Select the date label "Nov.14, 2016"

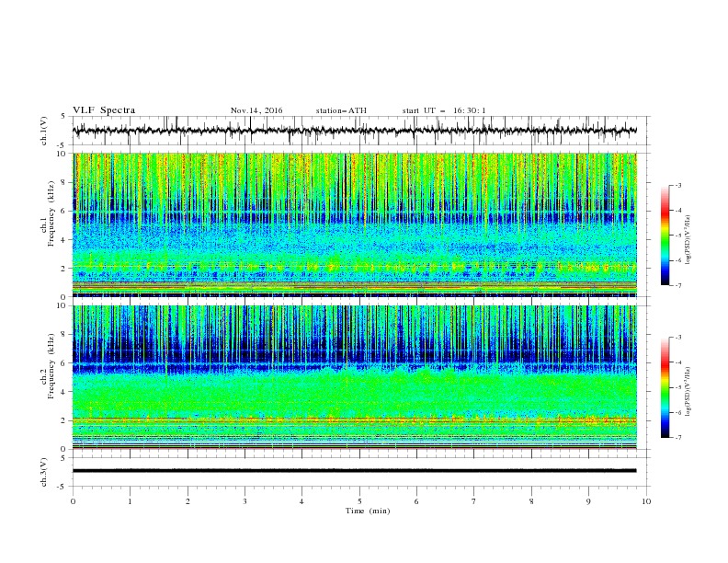(x=256, y=110)
